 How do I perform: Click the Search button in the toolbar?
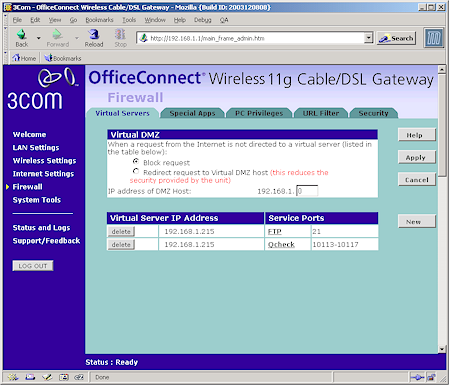[396, 38]
